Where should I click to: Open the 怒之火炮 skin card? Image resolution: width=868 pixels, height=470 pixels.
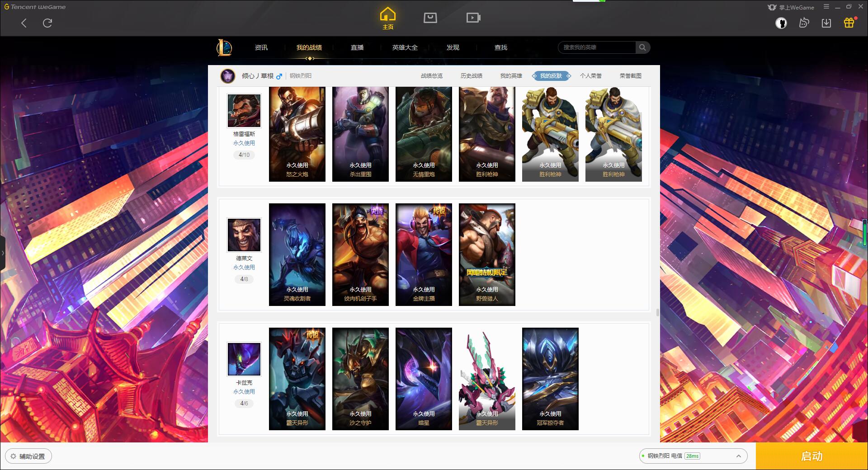point(297,134)
